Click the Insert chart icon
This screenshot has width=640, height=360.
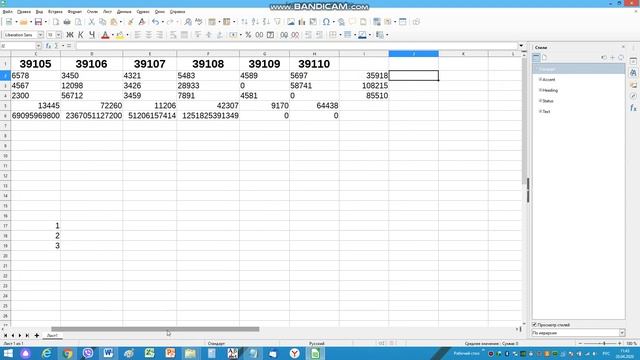point(302,22)
